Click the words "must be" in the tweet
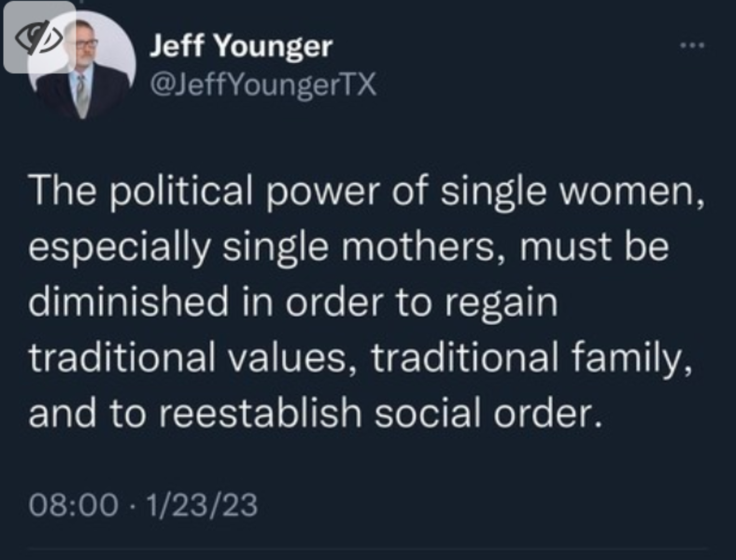 pos(594,247)
